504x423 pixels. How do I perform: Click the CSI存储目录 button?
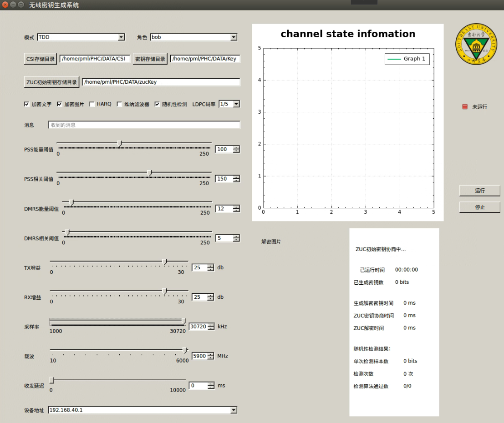[41, 59]
